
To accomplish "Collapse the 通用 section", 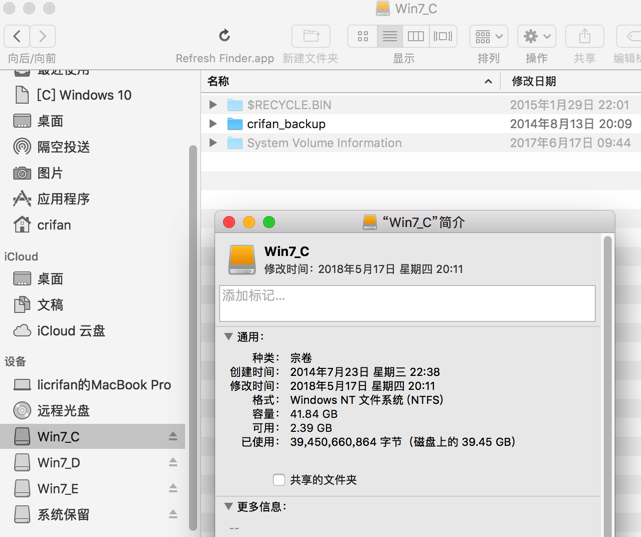I will 228,337.
